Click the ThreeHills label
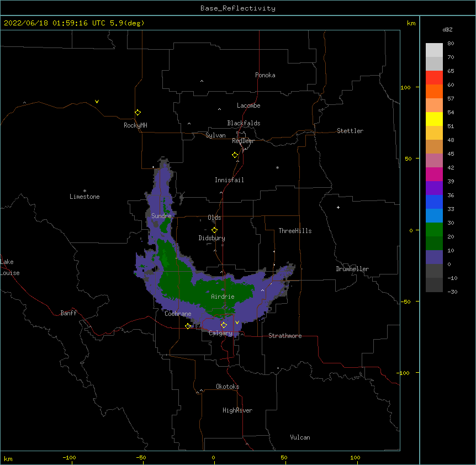The width and height of the screenshot is (476, 465). [295, 231]
